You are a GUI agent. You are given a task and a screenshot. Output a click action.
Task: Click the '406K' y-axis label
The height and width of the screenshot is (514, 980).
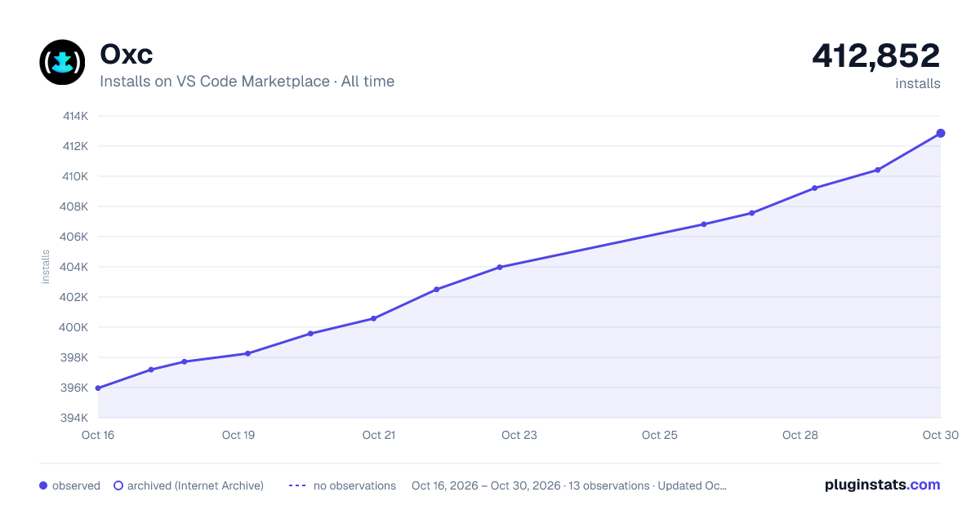point(75,237)
